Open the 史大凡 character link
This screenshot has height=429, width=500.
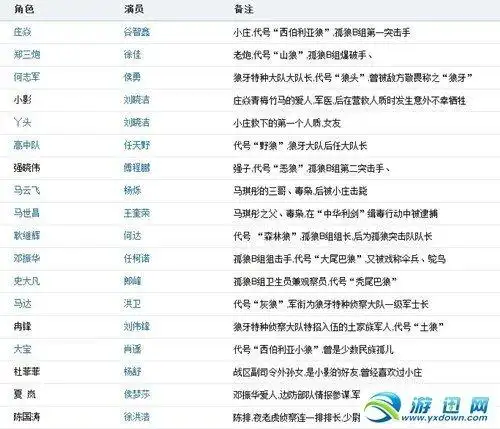(27, 281)
